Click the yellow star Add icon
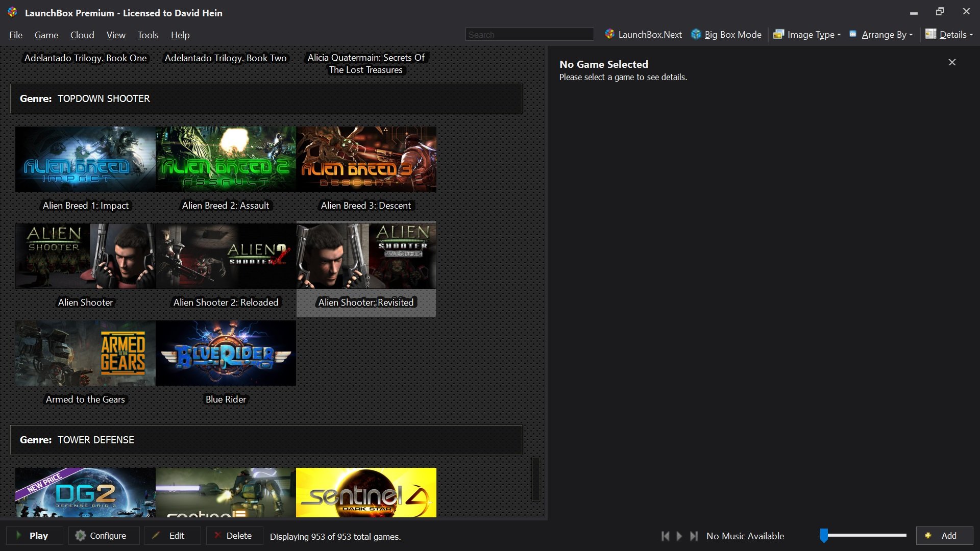Screen dimensions: 980x551 [928, 535]
